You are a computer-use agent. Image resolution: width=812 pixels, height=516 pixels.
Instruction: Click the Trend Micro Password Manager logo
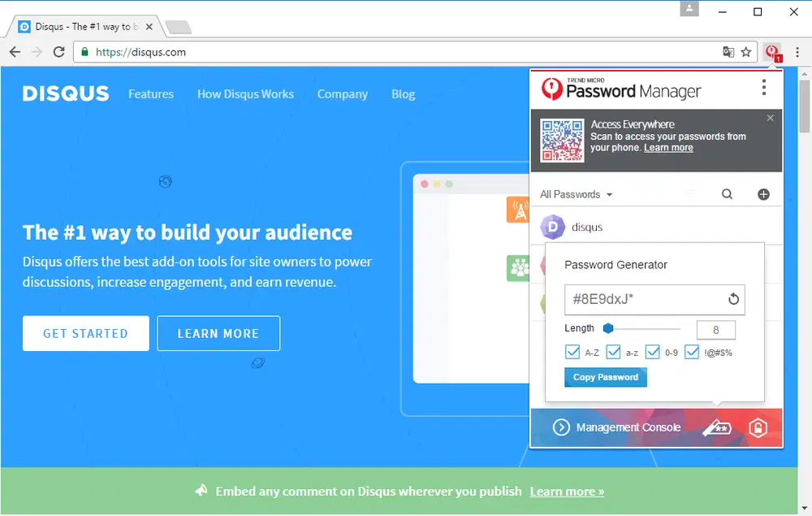click(621, 89)
